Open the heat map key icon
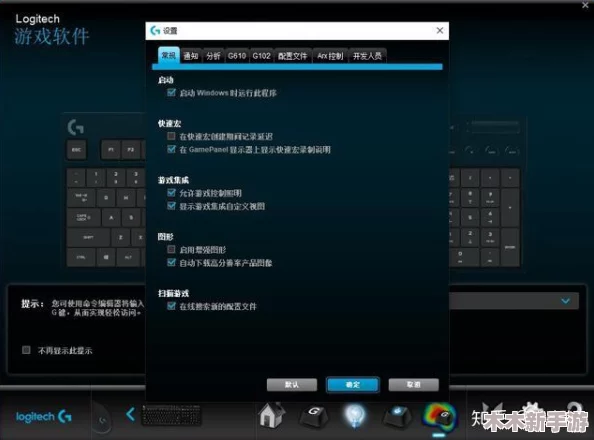The width and height of the screenshot is (594, 440). [439, 417]
